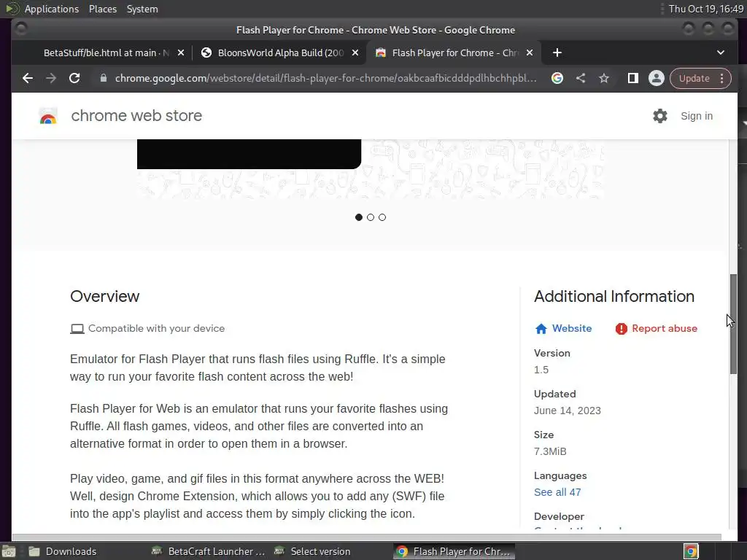Click the Update button in Chrome toolbar
Screen dimensions: 747x560
pyautogui.click(x=694, y=78)
